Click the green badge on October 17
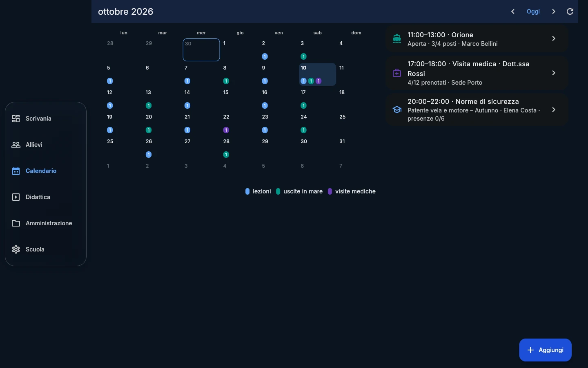The height and width of the screenshot is (368, 588). (x=303, y=105)
